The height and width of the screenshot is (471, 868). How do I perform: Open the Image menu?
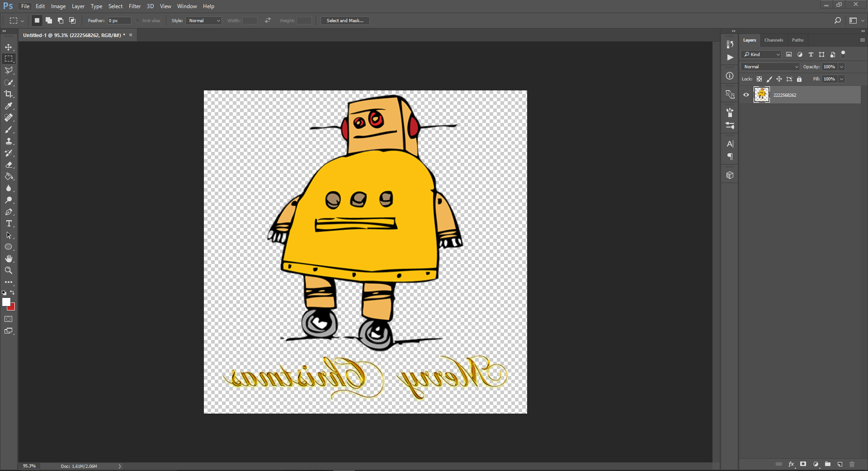[x=58, y=6]
